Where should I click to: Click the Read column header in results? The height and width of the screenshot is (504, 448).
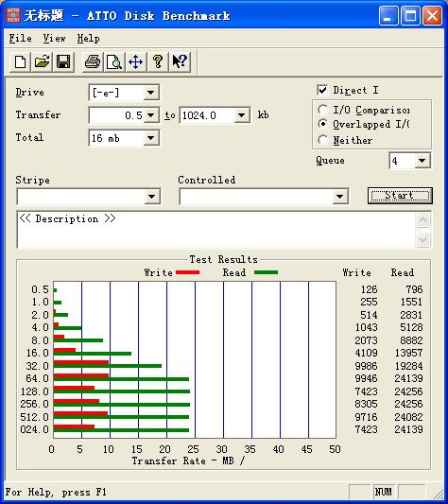pyautogui.click(x=403, y=272)
